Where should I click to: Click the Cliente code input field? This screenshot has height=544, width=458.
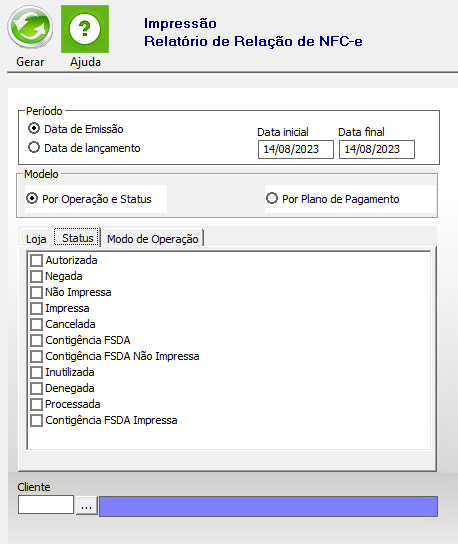click(46, 504)
